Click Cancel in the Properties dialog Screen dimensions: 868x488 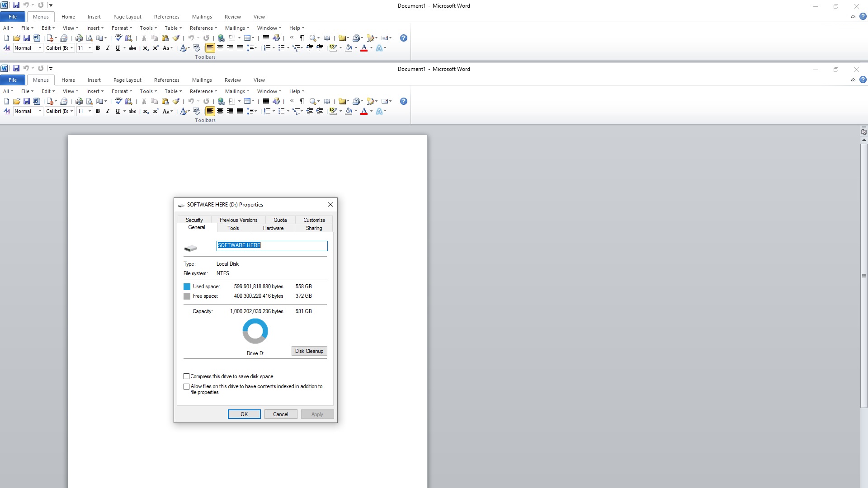coord(280,414)
